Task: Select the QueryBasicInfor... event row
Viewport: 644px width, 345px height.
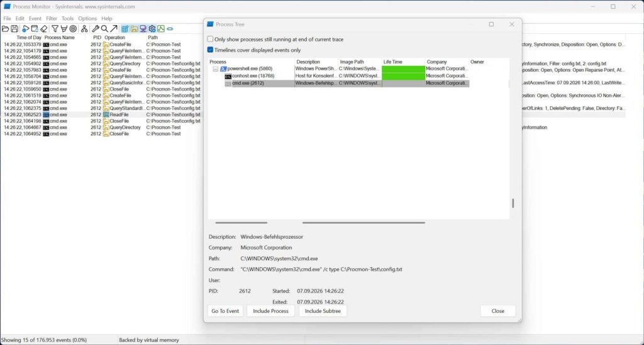Action: point(101,83)
